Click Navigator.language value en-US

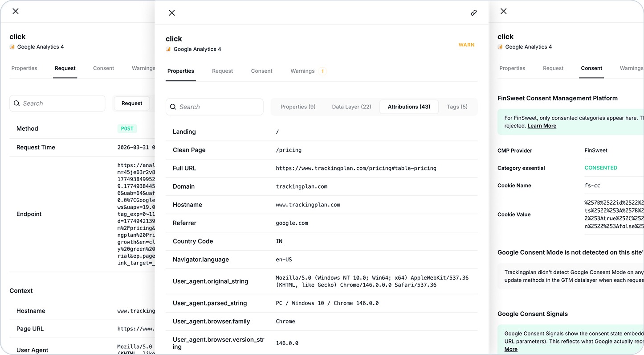coord(284,260)
